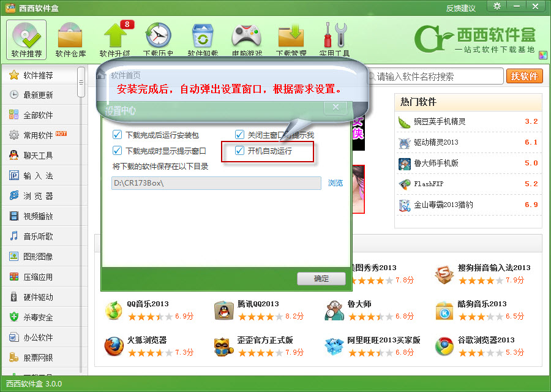Click the settings gear in title bar
This screenshot has height=392, width=551.
pyautogui.click(x=497, y=6)
